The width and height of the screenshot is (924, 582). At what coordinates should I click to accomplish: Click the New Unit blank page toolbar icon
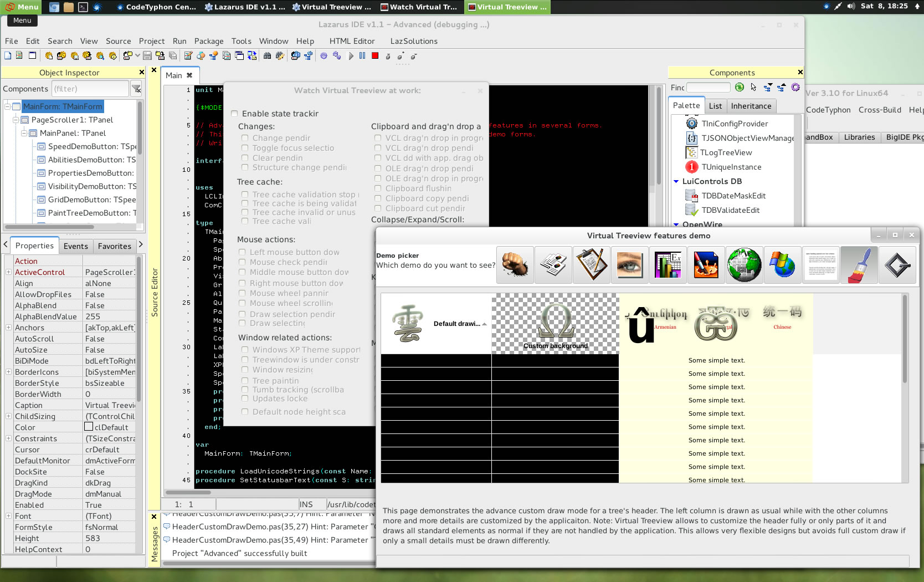click(8, 55)
